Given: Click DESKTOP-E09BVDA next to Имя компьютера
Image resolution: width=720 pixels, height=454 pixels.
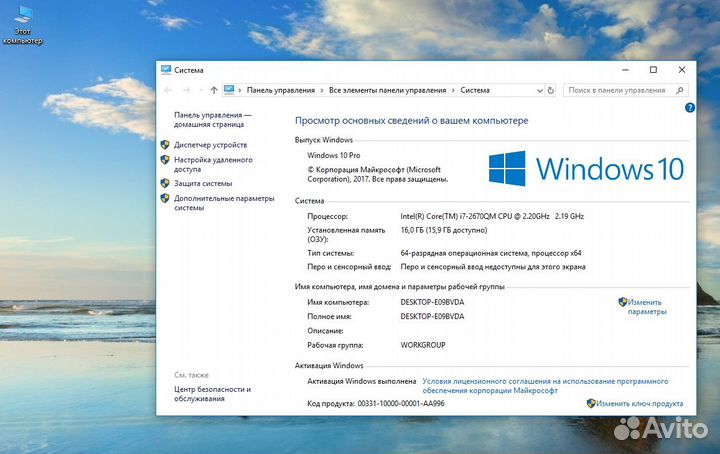Looking at the screenshot, I should pos(432,302).
